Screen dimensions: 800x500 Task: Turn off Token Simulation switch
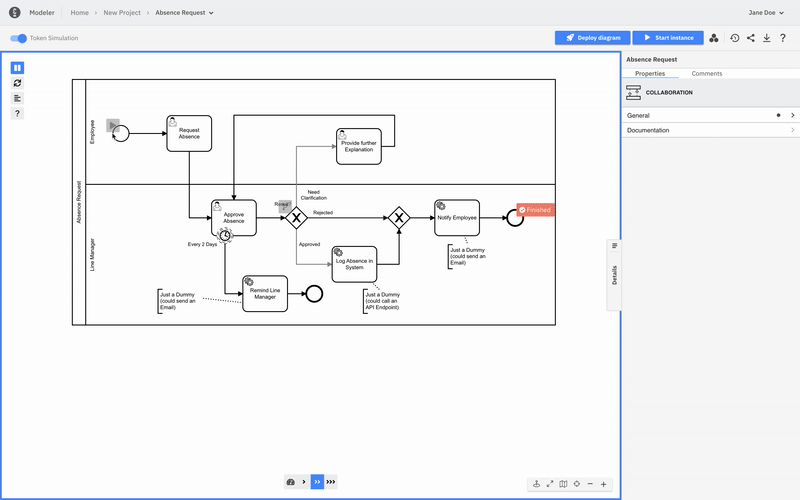tap(18, 38)
